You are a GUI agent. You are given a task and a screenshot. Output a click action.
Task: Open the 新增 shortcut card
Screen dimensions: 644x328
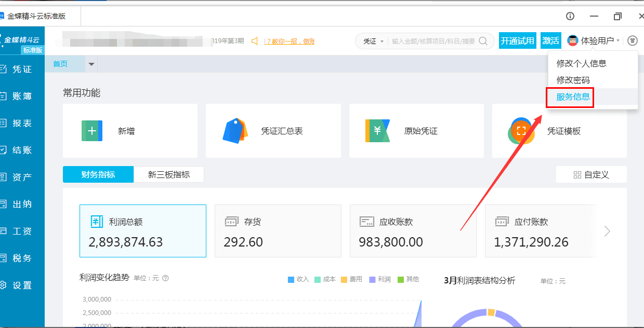point(130,131)
